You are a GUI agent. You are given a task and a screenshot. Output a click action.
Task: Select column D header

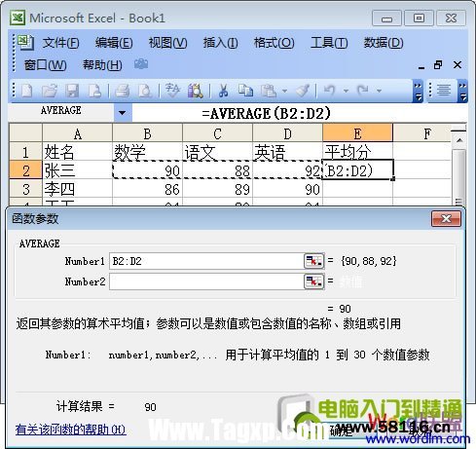point(287,133)
